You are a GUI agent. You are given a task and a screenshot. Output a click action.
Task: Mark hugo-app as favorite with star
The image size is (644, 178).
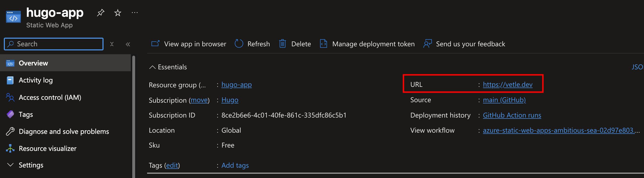(117, 12)
